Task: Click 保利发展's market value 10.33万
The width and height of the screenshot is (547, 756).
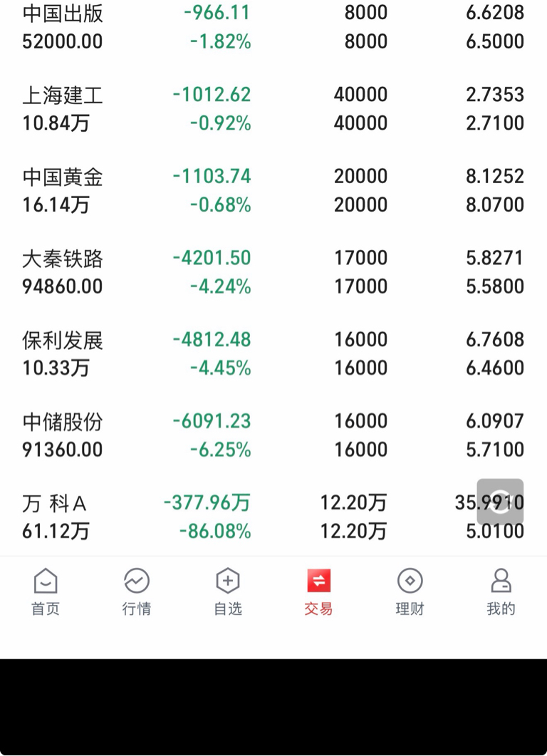Action: [56, 368]
